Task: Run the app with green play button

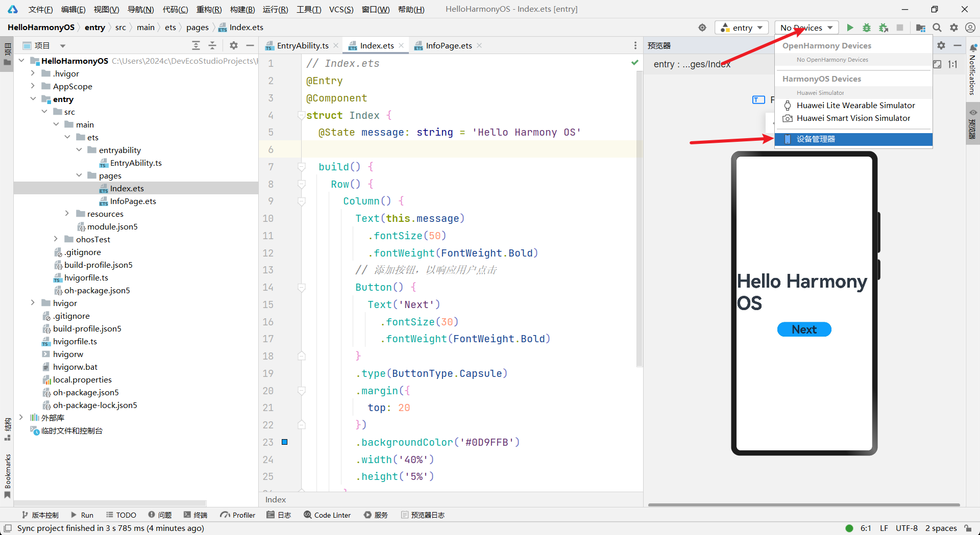Action: (x=850, y=28)
